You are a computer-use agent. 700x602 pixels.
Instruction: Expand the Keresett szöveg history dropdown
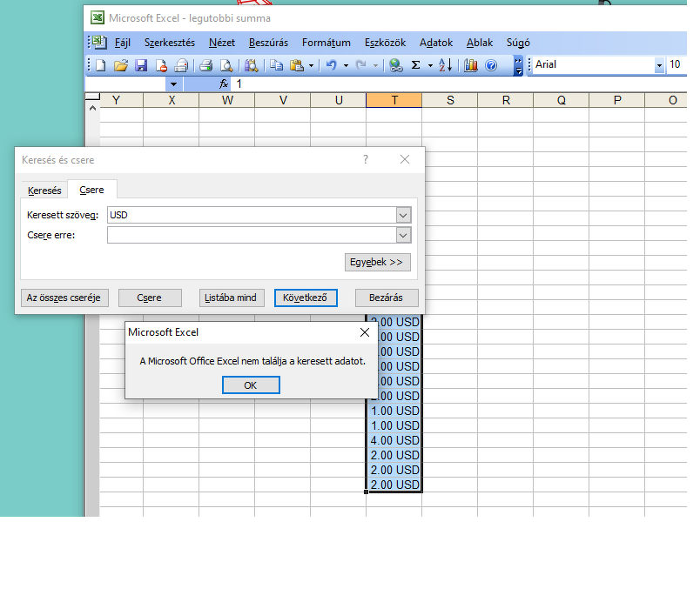pos(403,216)
